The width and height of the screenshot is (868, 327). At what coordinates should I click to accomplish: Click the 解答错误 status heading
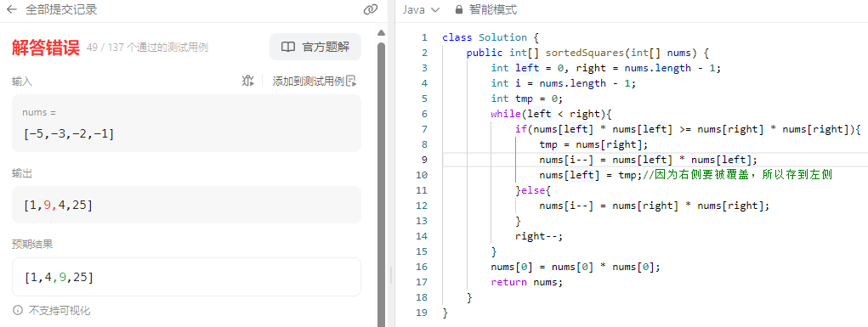click(46, 48)
